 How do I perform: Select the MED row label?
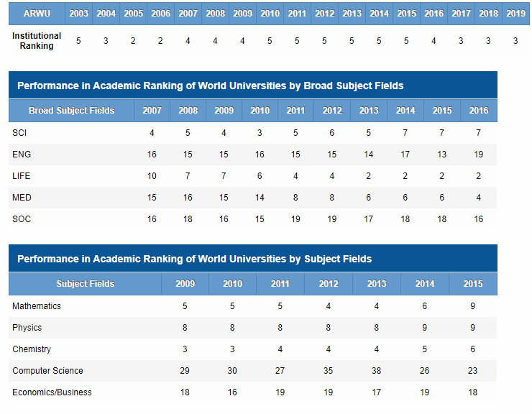point(22,198)
